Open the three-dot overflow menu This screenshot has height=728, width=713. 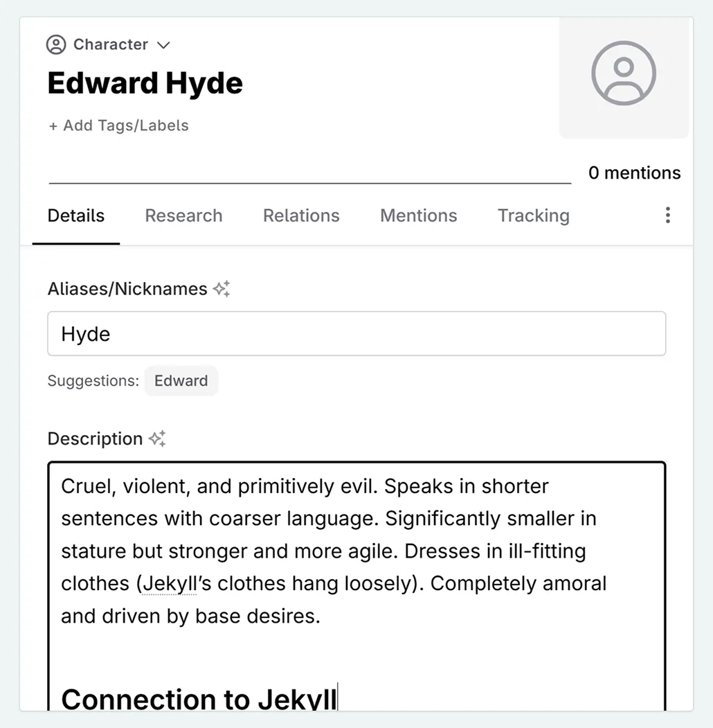pyautogui.click(x=667, y=215)
